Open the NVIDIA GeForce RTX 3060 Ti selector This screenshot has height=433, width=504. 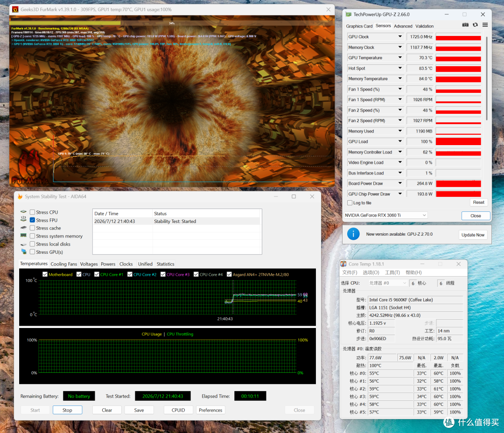(386, 216)
